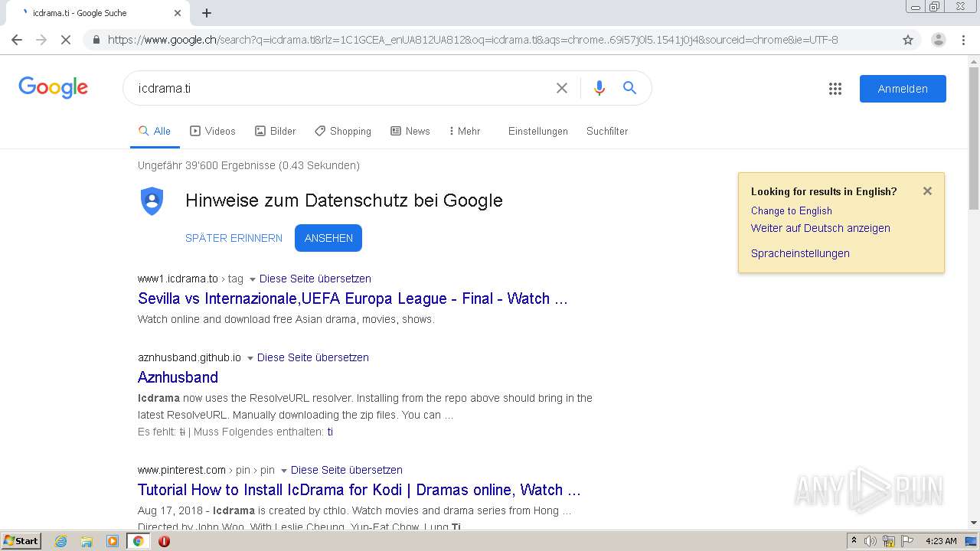Click the red shield taskbar icon
The image size is (980, 551).
coord(164,541)
